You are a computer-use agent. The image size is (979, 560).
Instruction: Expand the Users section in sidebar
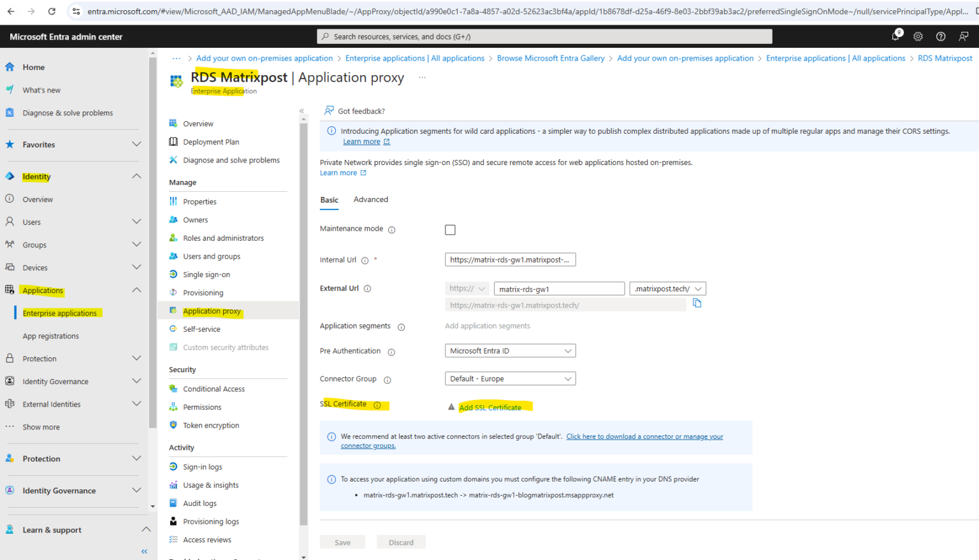click(136, 222)
